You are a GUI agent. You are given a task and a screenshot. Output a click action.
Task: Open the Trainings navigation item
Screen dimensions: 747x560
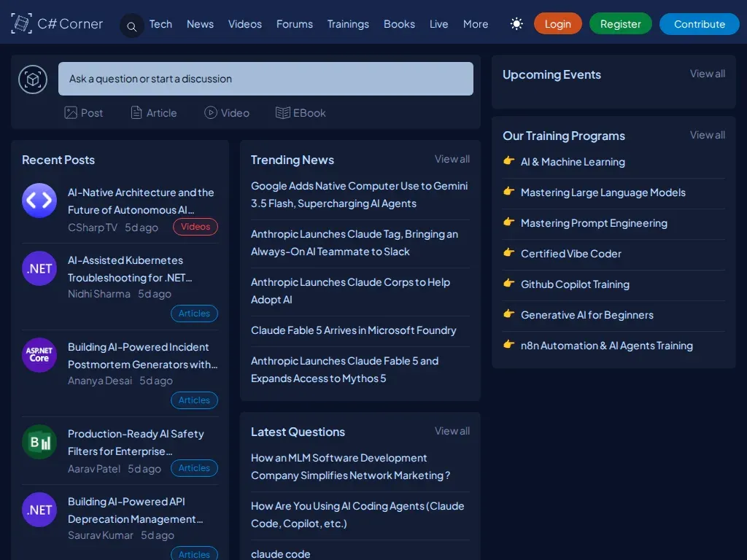click(348, 24)
